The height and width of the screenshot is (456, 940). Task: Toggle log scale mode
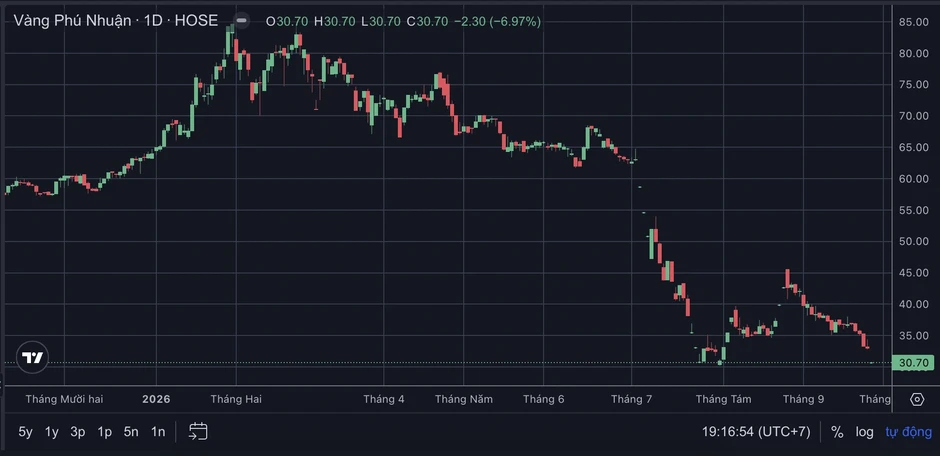tap(864, 432)
